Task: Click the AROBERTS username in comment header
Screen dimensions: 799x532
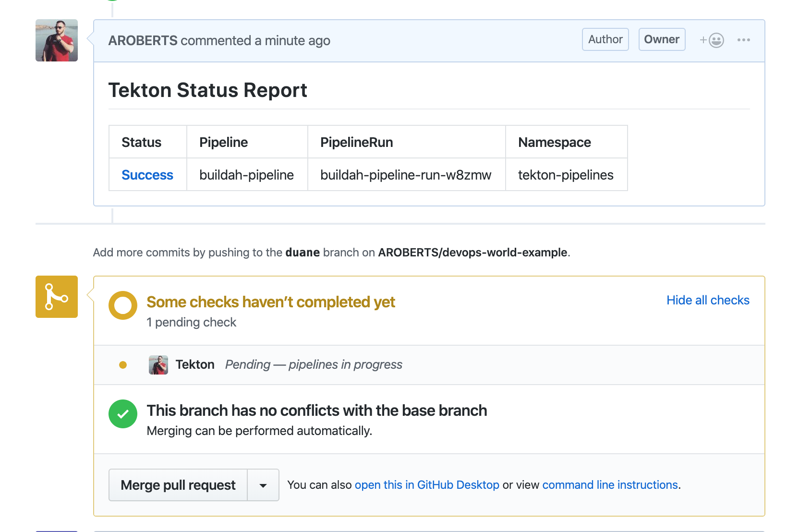Action: coord(143,40)
